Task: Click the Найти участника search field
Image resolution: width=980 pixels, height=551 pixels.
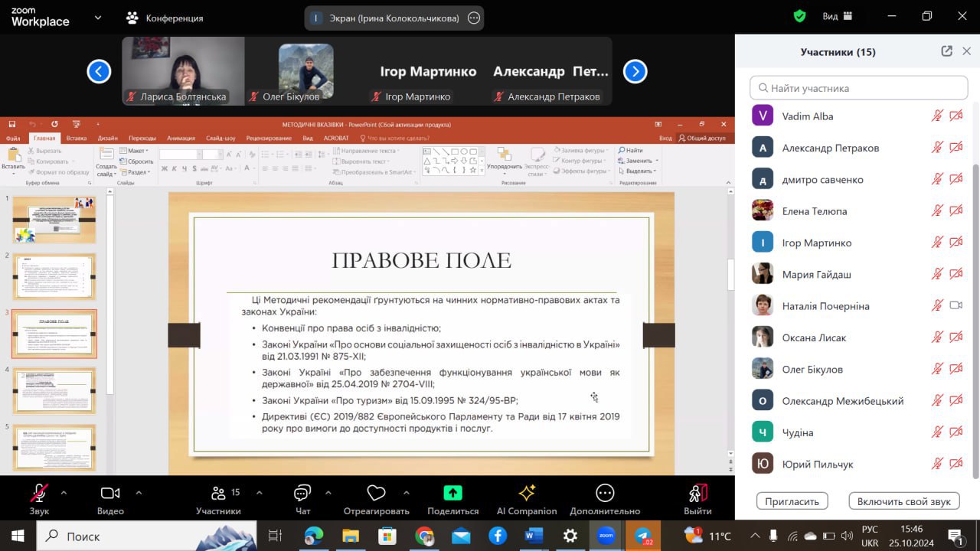Action: tap(858, 88)
